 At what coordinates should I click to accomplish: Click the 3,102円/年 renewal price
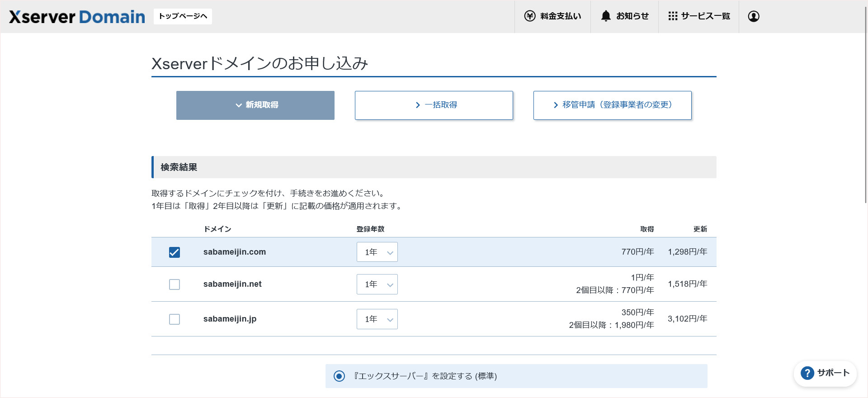[688, 319]
